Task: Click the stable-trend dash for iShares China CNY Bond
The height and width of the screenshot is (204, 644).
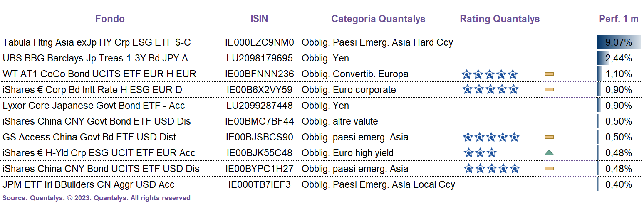Action: pyautogui.click(x=549, y=169)
